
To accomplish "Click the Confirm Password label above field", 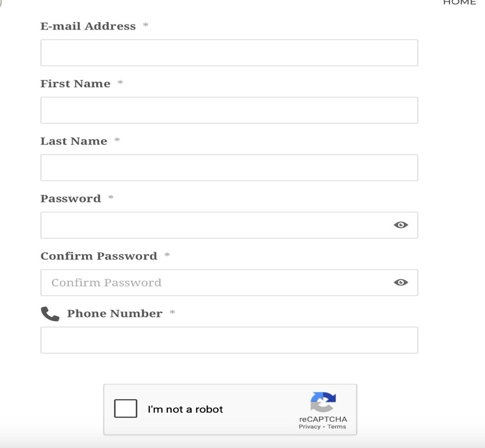I will pos(99,256).
